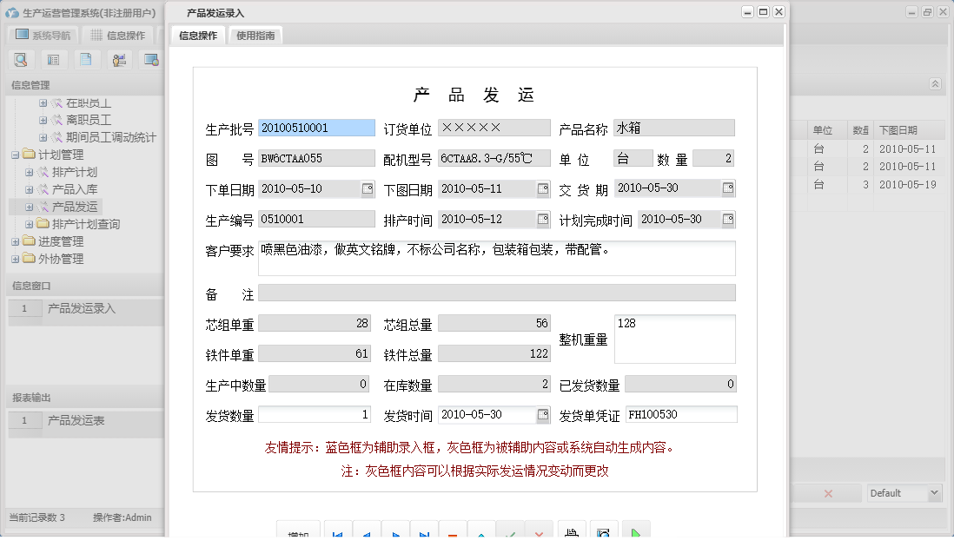
Task: Select the search preview icon in toolbar
Action: point(21,59)
